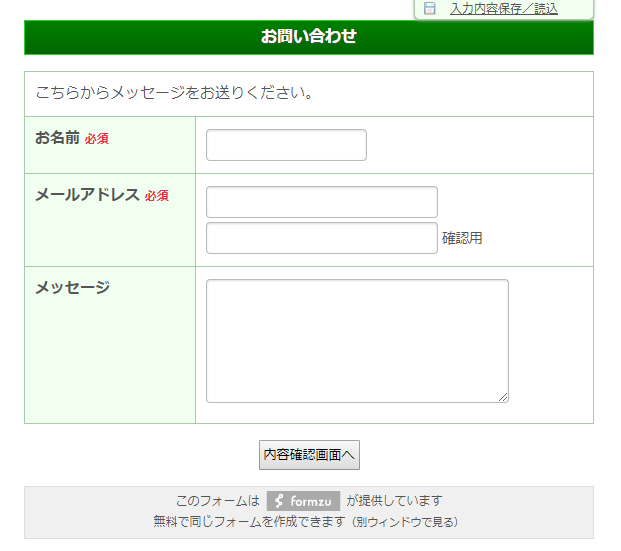Image resolution: width=621 pixels, height=551 pixels.
Task: Click the 必須 mark beside お名前
Action: pyautogui.click(x=97, y=139)
